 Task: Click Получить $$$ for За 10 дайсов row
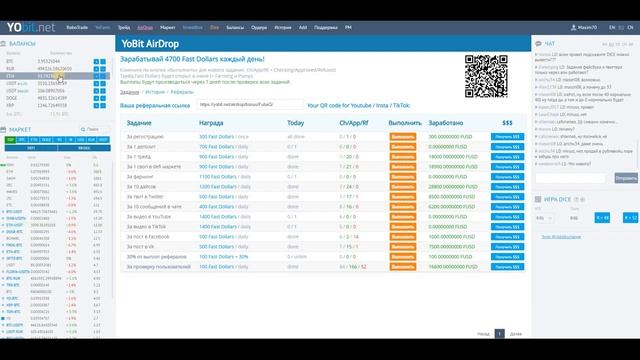(x=507, y=187)
